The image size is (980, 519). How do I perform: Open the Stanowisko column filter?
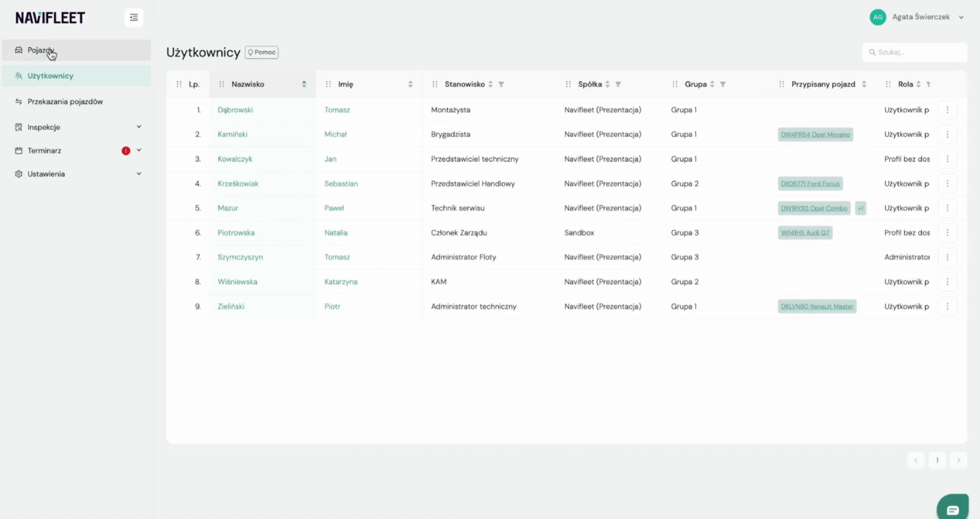tap(501, 84)
